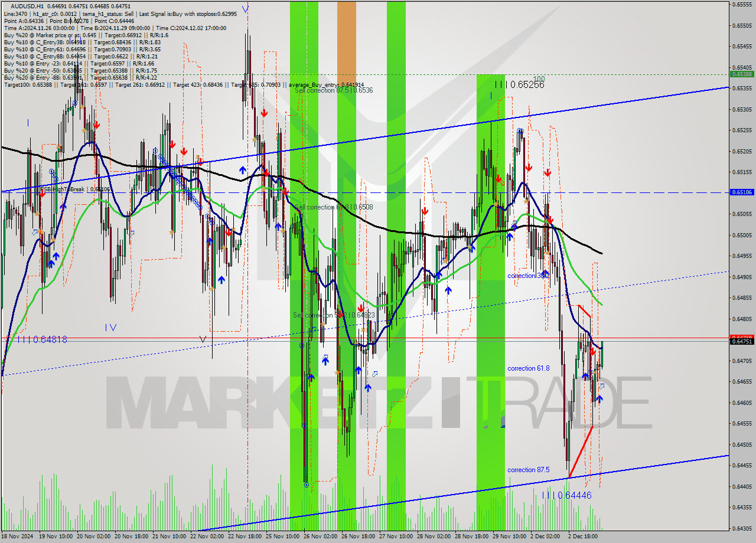
Task: Click the 'Target100: 0.65388' targets line
Action: [x=184, y=85]
